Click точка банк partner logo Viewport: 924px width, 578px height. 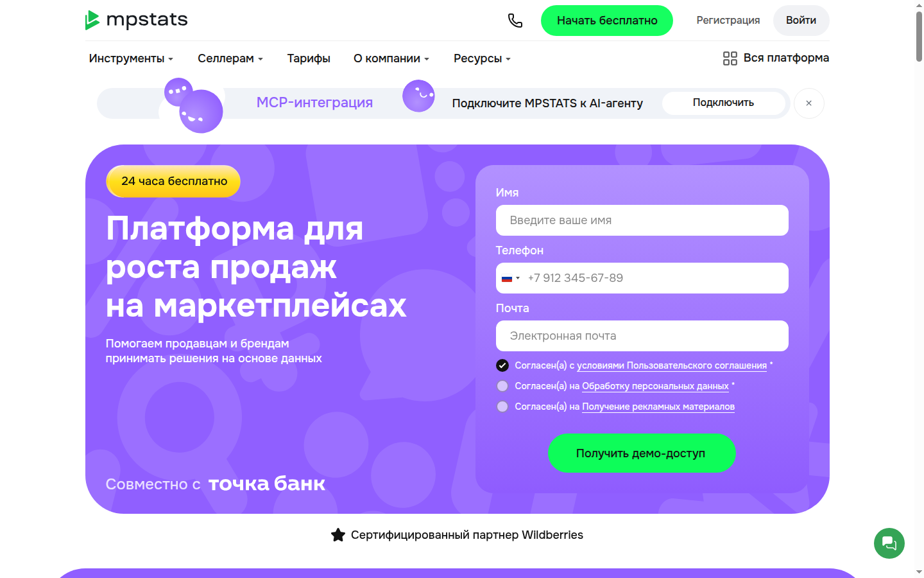tap(267, 484)
